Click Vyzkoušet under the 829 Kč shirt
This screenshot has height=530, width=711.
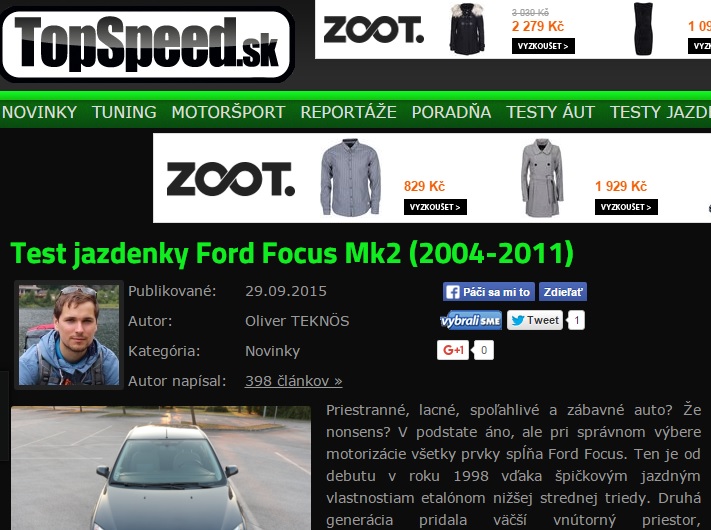(435, 207)
